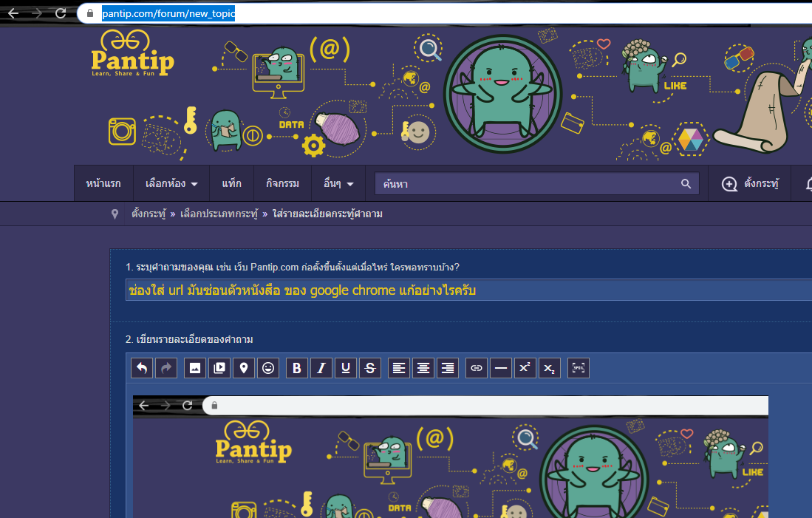Toggle bold formatting
Screen dimensions: 812x518
[297, 368]
